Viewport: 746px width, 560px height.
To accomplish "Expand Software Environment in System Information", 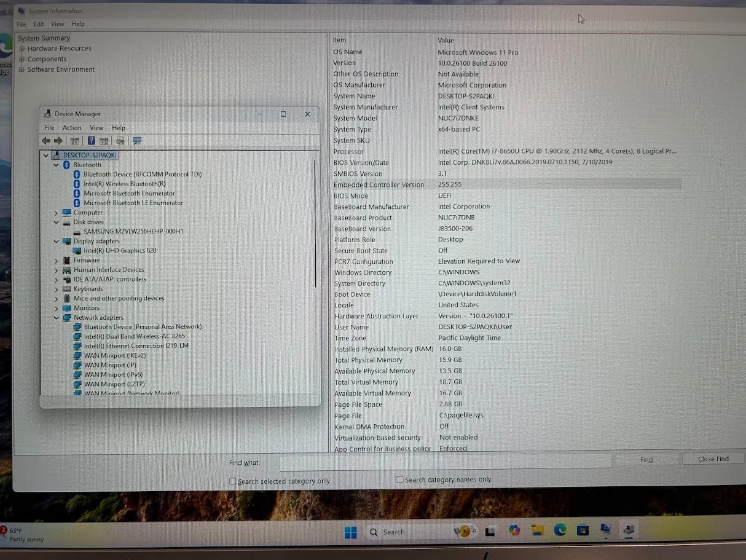I will (22, 69).
